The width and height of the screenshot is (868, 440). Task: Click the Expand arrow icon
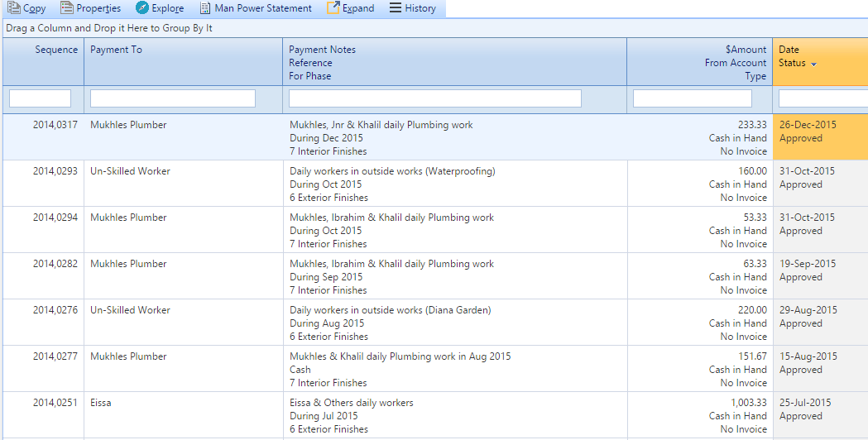coord(333,7)
